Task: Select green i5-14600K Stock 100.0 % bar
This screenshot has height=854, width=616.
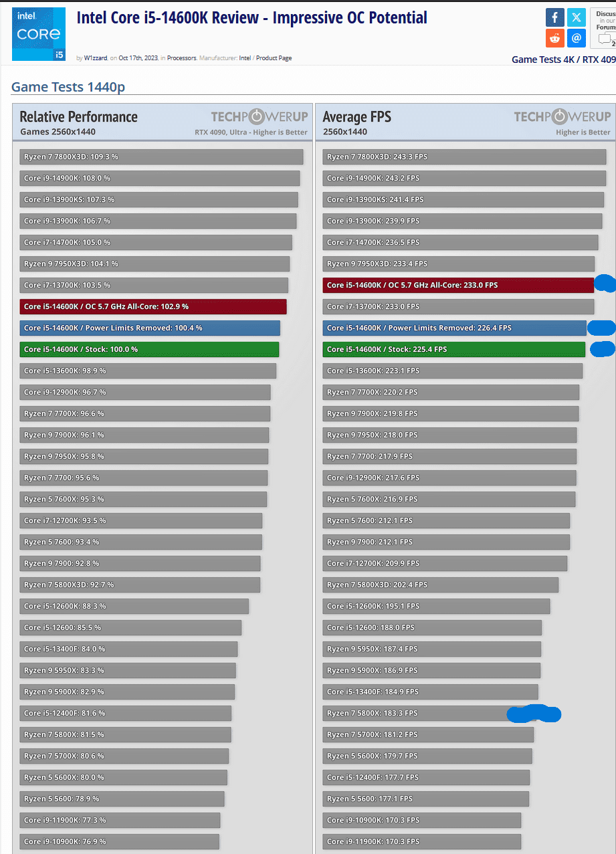Action: (x=149, y=349)
